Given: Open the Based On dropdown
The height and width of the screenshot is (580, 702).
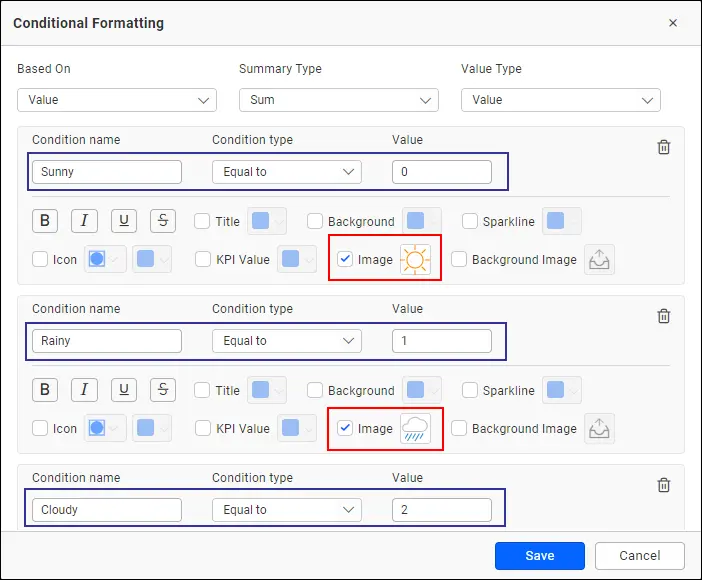Looking at the screenshot, I should click(x=117, y=100).
